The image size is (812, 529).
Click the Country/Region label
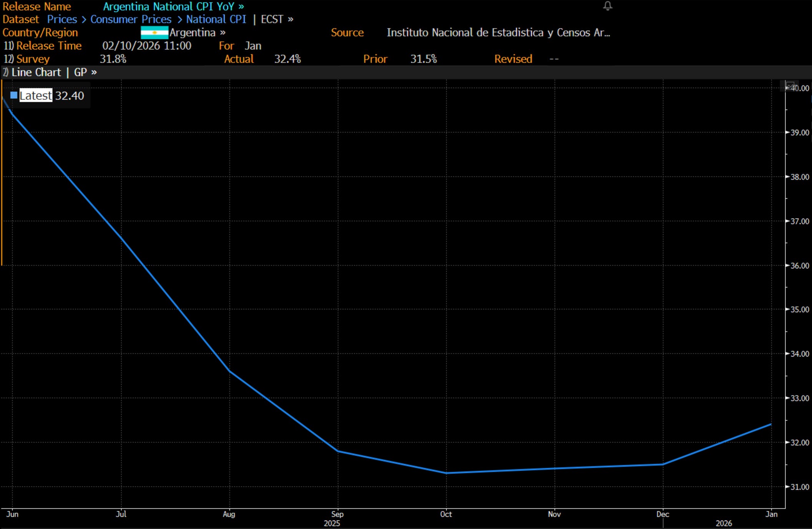pos(40,33)
